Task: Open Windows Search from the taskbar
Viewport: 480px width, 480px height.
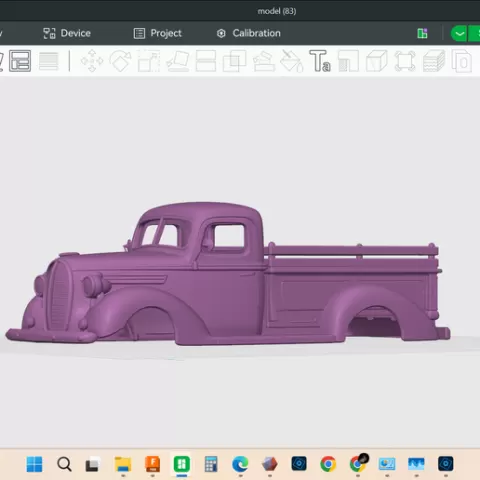Action: coord(64,464)
